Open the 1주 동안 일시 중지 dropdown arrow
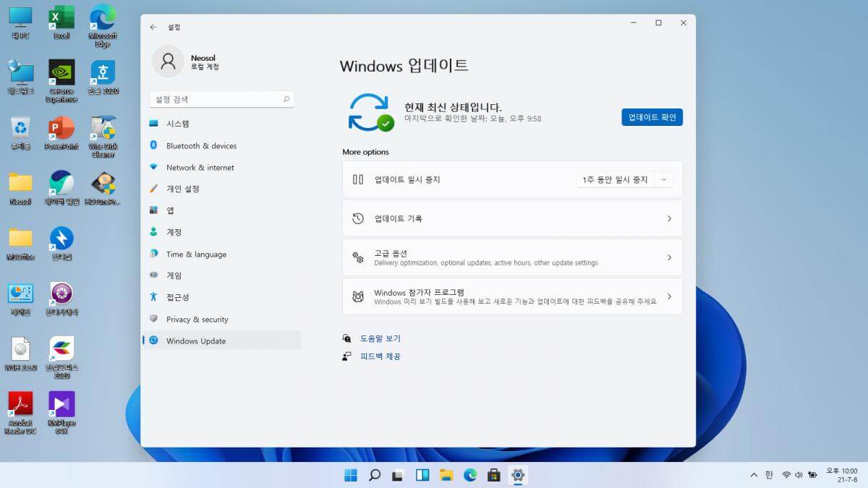This screenshot has height=488, width=868. 664,179
